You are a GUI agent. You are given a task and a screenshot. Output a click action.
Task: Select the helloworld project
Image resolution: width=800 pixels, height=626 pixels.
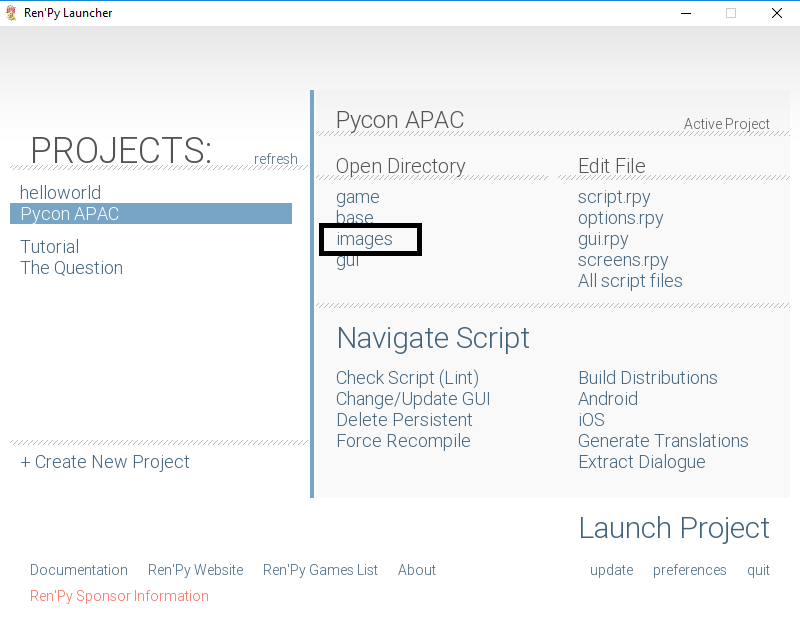point(60,193)
